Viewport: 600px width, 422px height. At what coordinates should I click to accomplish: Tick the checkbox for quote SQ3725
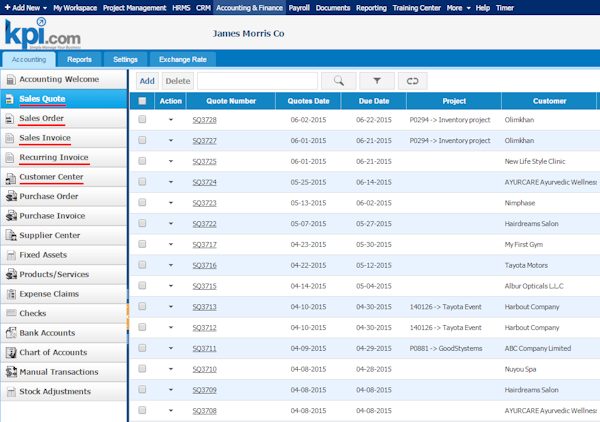point(142,161)
